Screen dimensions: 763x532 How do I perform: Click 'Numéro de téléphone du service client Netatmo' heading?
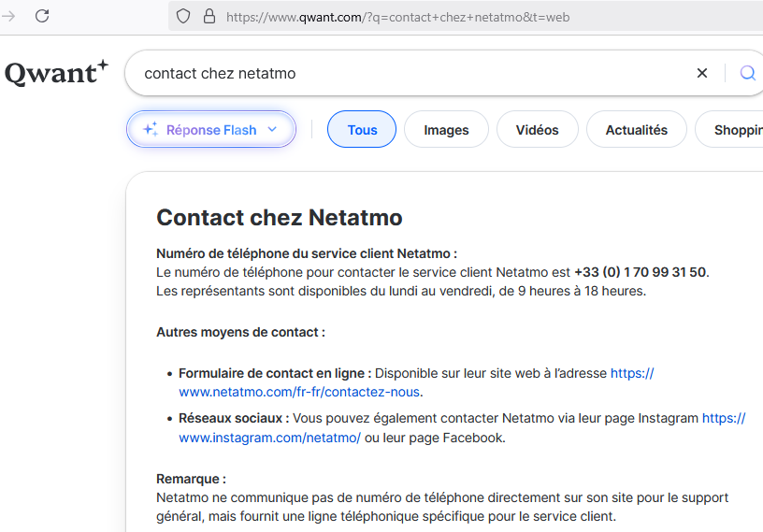pos(306,253)
